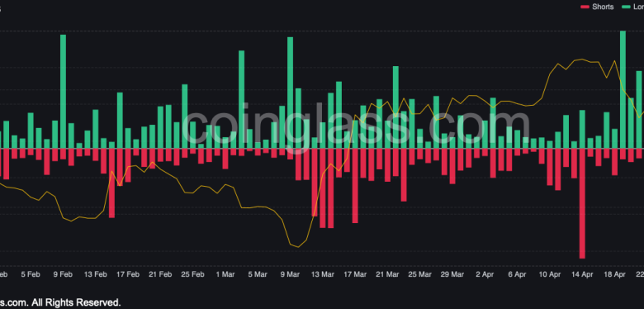The width and height of the screenshot is (644, 309).
Task: Select the '17 Feb' axis label
Action: [128, 274]
